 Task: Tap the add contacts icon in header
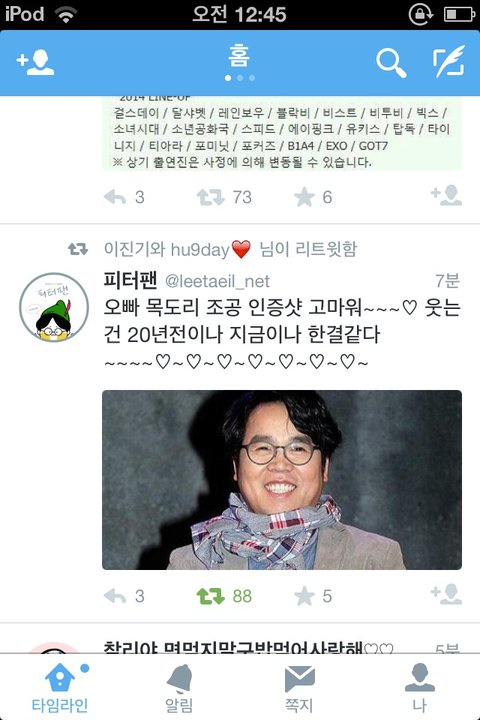click(35, 62)
